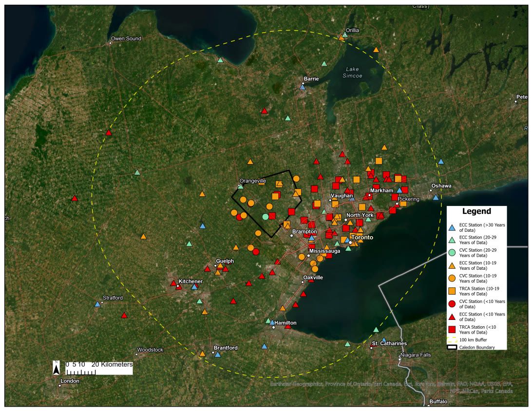Click the red circle legend symbol

452,304
